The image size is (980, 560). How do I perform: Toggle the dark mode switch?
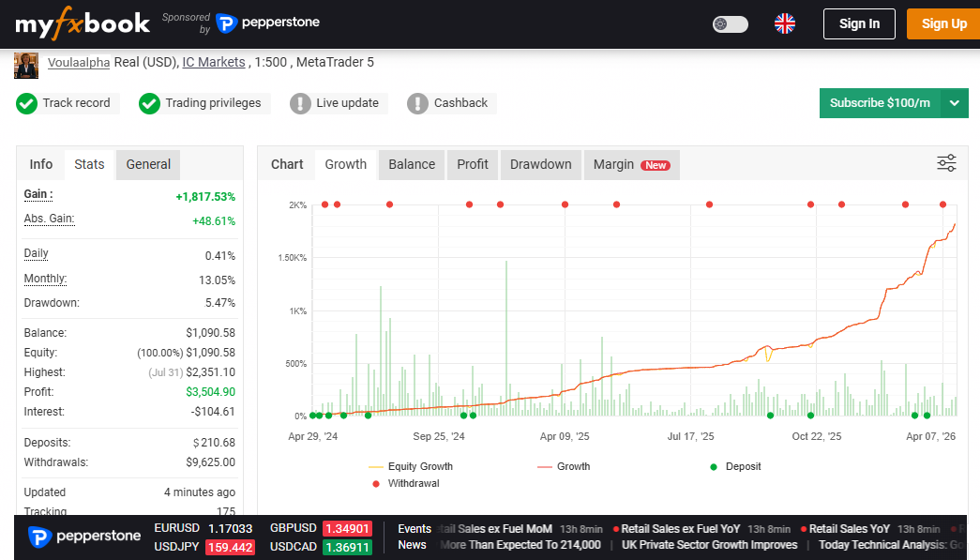click(x=730, y=23)
